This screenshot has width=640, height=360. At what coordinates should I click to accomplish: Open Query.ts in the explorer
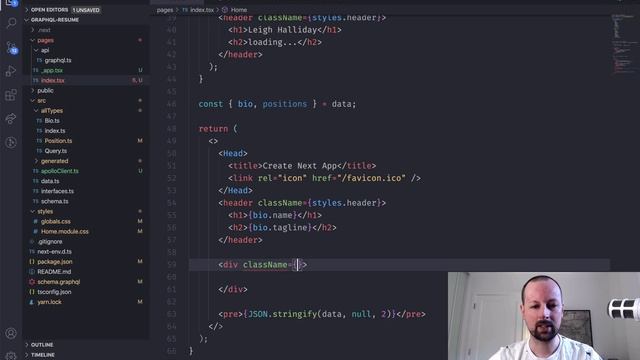[56, 151]
